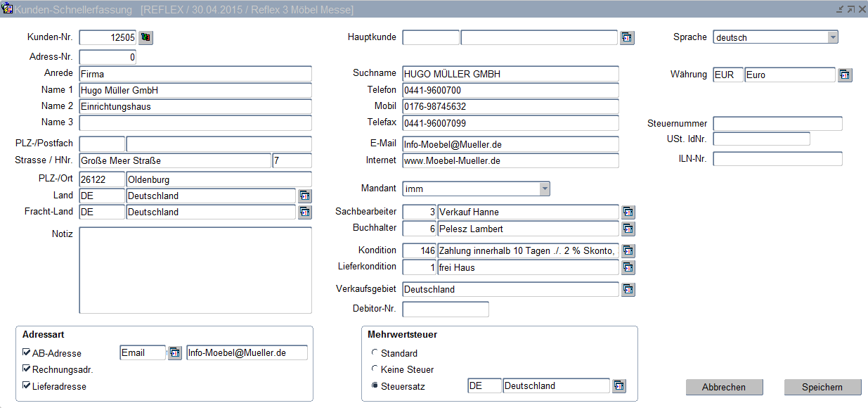Click the Abbrechen button
Image resolution: width=868 pixels, height=408 pixels.
coord(724,387)
